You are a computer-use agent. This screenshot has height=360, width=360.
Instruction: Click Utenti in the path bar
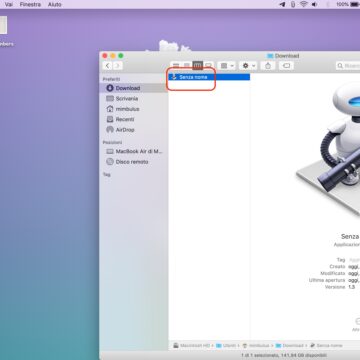[226, 346]
